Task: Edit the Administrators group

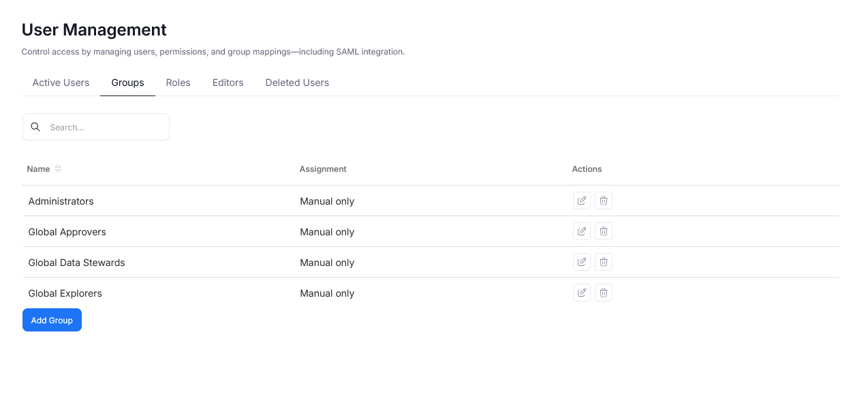Action: pos(581,201)
